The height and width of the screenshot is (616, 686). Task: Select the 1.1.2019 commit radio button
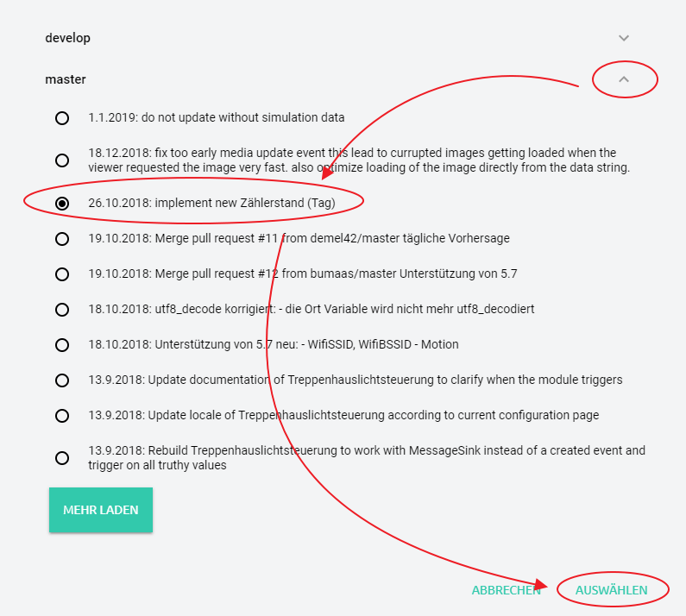[x=62, y=118]
